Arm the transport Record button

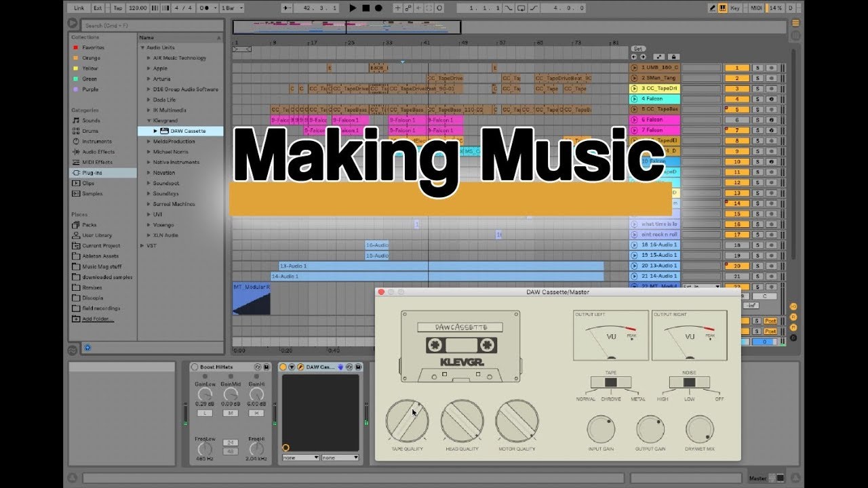click(x=378, y=8)
